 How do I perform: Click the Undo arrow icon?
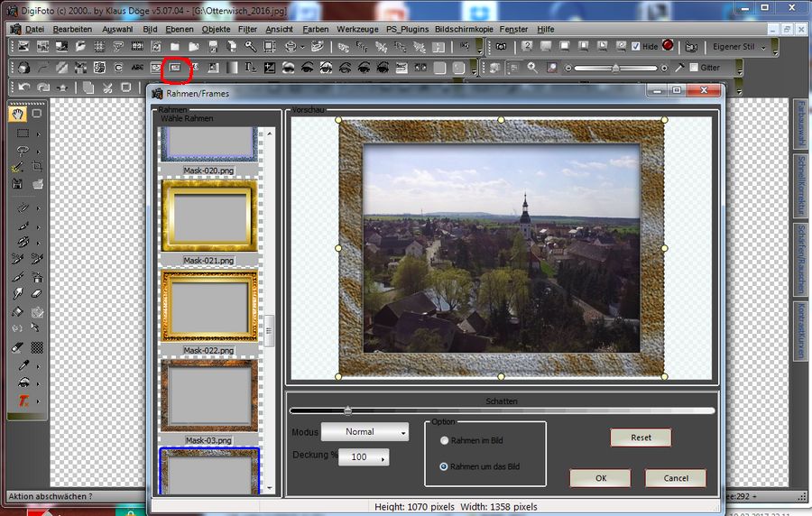click(x=23, y=88)
